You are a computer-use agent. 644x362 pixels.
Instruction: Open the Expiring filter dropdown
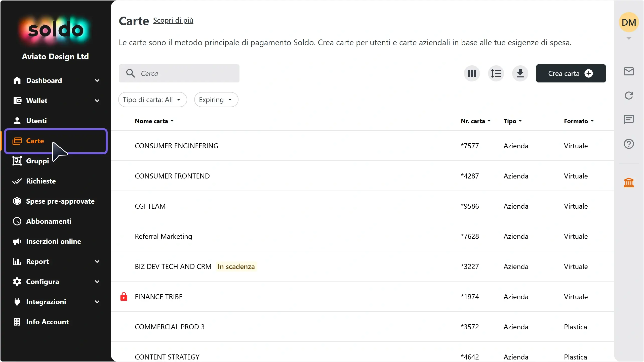(x=216, y=100)
